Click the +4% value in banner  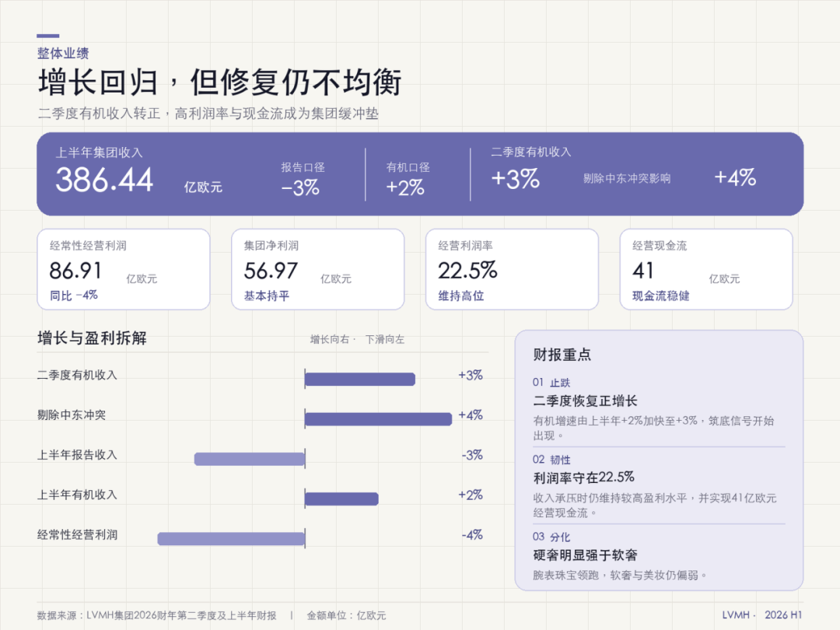pos(735,177)
